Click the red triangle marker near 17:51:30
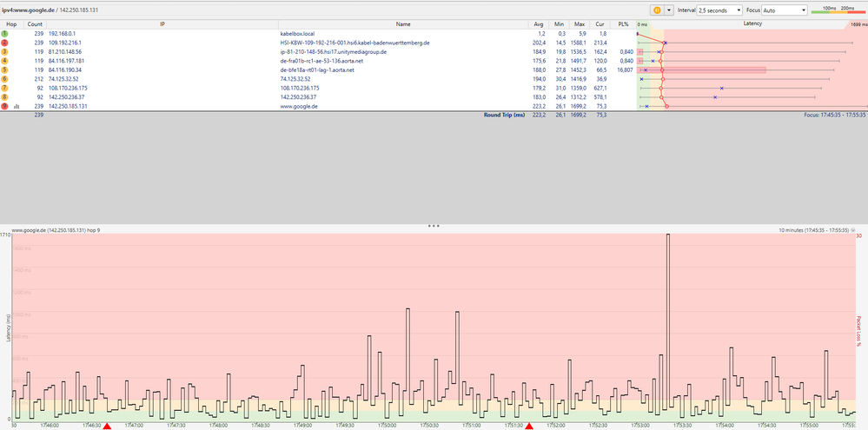868x430 pixels. [528, 426]
